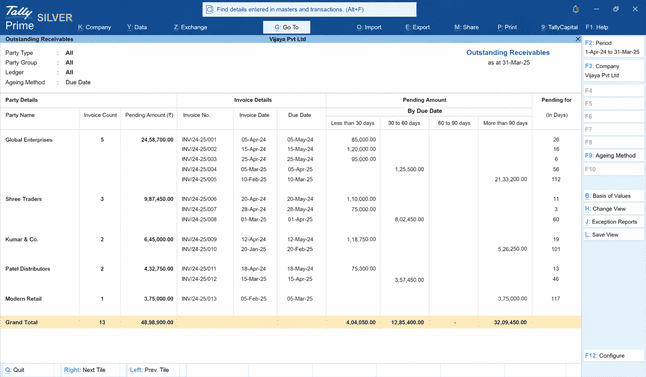
Task: Click the Grand Total 48,98,900.00 value
Action: (x=157, y=322)
